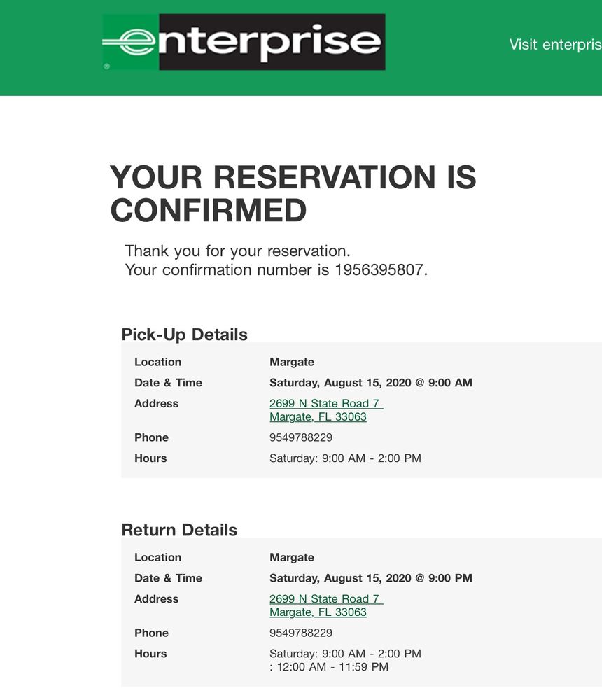Click the Thank you for your reservation text
Image resolution: width=602 pixels, height=700 pixels.
pyautogui.click(x=237, y=251)
